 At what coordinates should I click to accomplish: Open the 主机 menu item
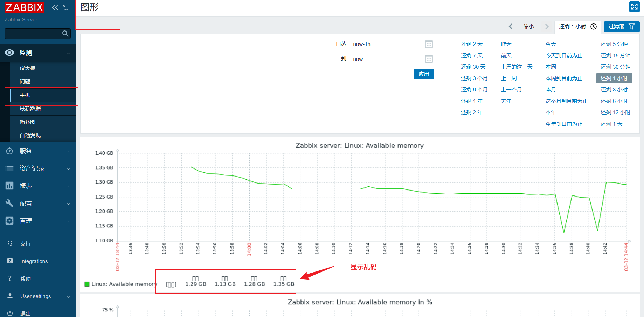click(x=43, y=95)
